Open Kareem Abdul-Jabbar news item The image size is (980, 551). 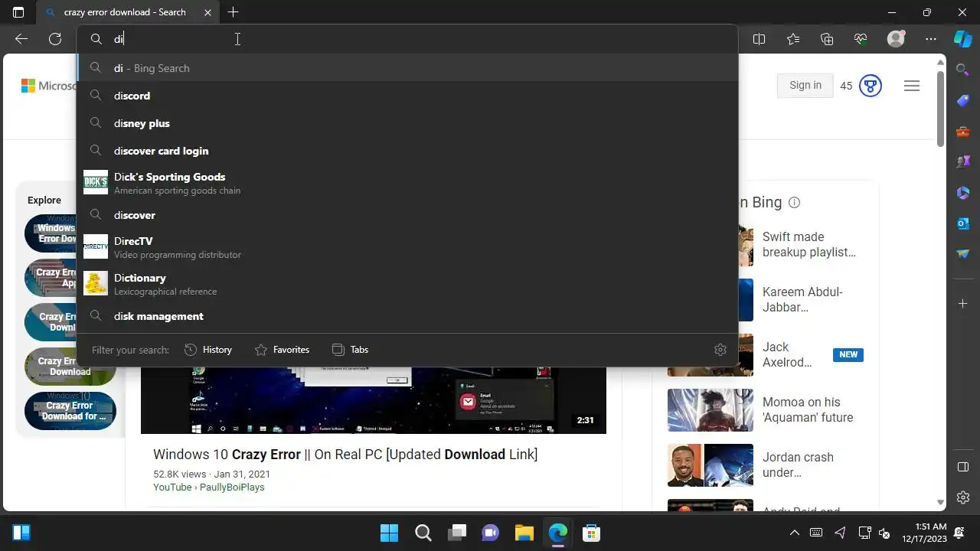802,299
